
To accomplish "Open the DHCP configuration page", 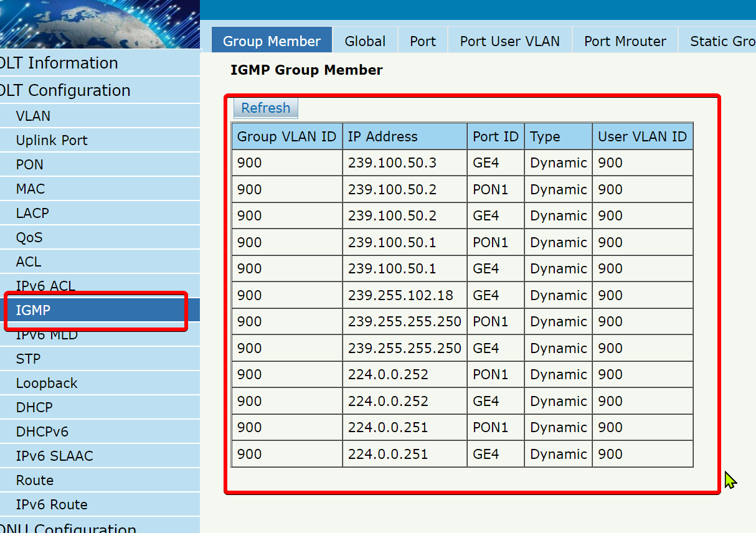I will (34, 408).
